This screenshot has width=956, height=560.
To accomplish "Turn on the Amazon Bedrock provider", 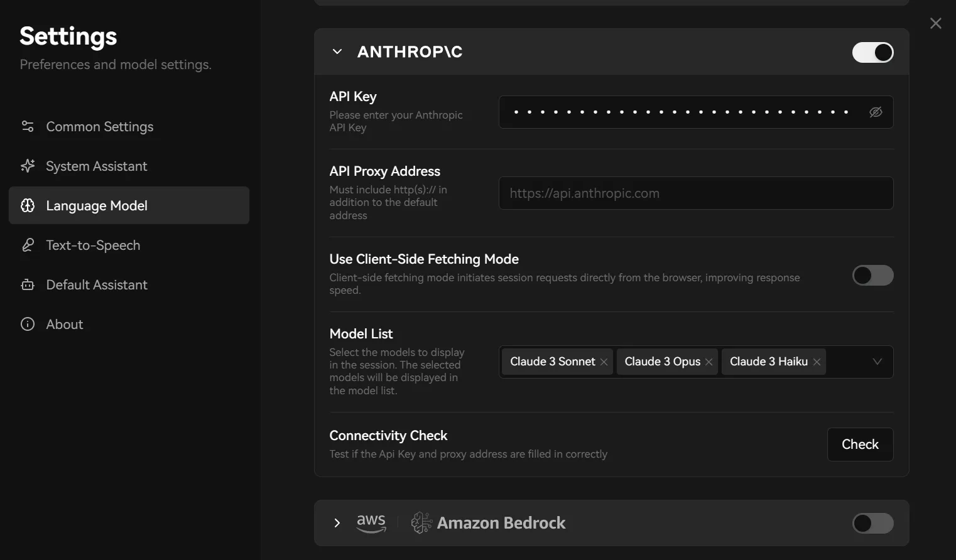I will pos(872,523).
